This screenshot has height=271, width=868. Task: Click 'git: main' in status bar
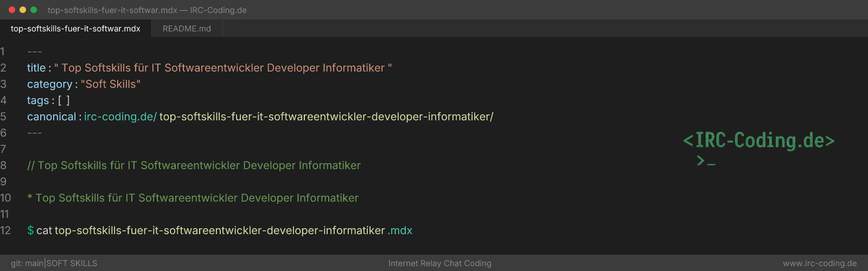(x=27, y=263)
